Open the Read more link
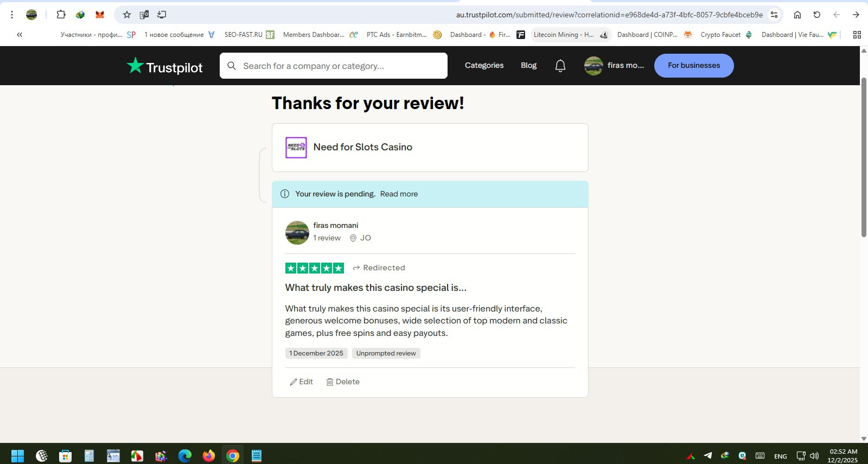The width and height of the screenshot is (868, 464). click(x=399, y=194)
